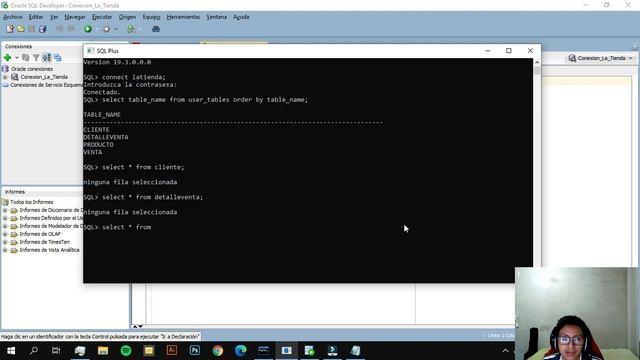Open File Explorer from taskbar
The width and height of the screenshot is (640, 360).
(x=103, y=351)
